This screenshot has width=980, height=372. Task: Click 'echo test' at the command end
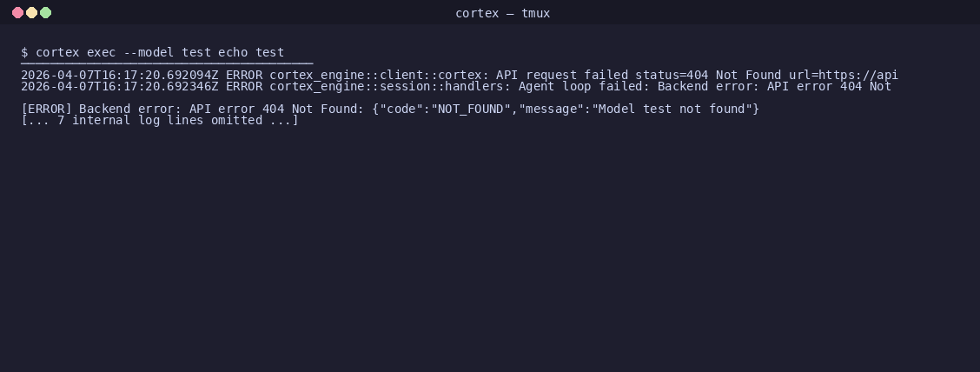251,52
